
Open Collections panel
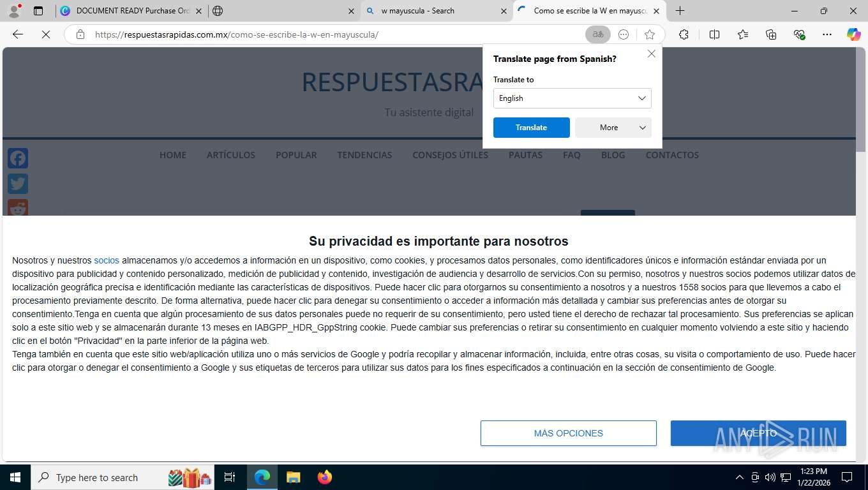click(x=771, y=34)
